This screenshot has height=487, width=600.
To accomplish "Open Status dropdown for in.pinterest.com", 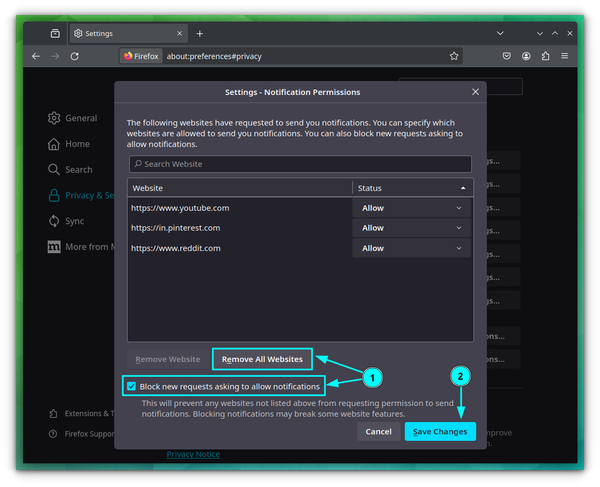I will click(x=411, y=228).
